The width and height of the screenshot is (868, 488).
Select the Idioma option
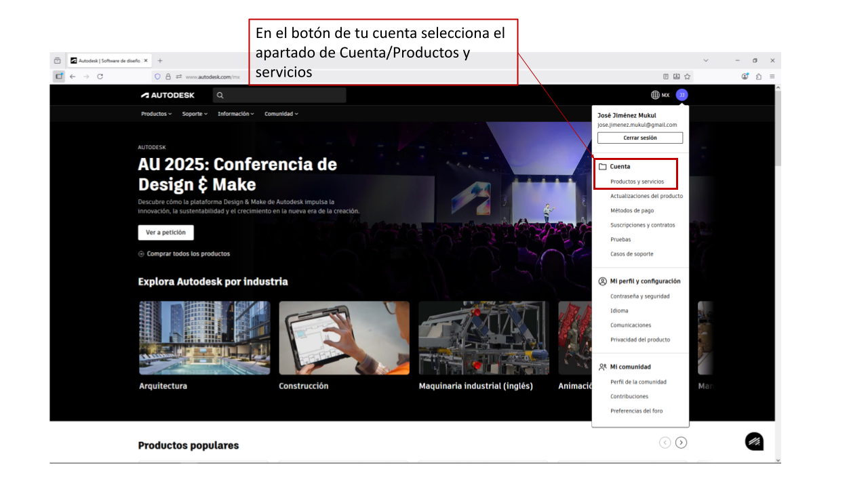(x=619, y=310)
